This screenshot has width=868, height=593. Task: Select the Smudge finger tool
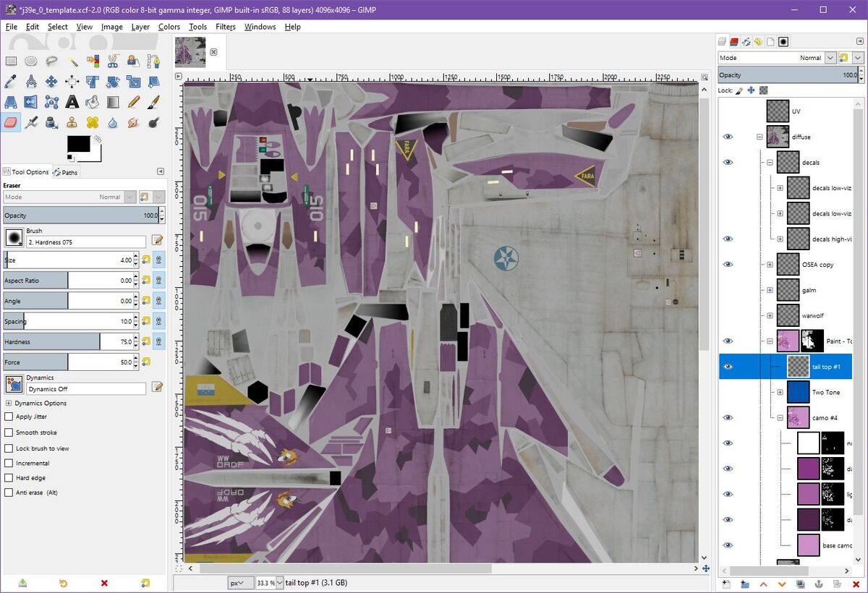click(x=133, y=122)
